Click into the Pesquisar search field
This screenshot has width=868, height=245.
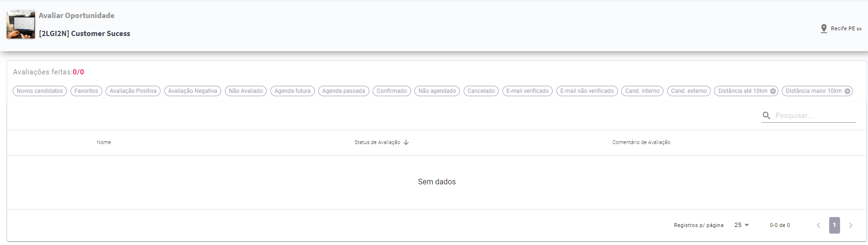[x=814, y=116]
